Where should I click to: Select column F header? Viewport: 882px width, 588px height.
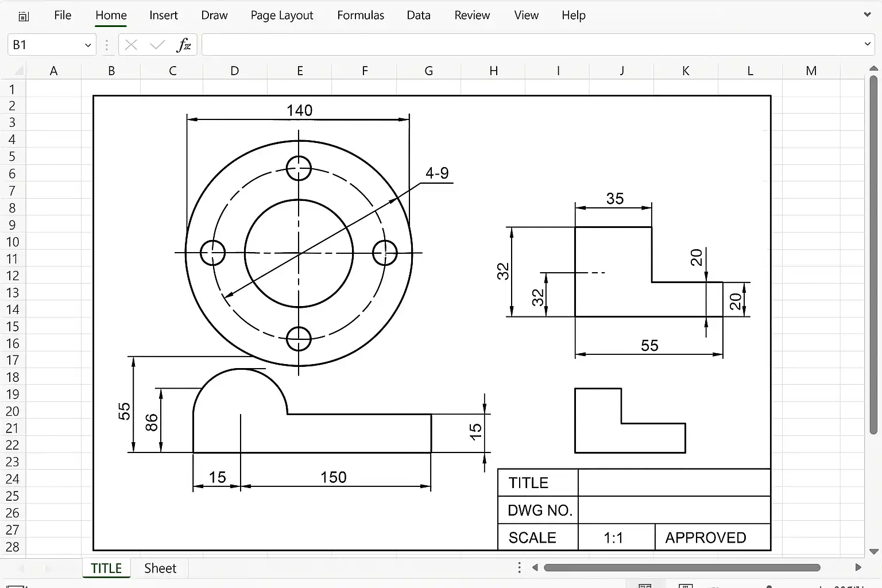[365, 71]
